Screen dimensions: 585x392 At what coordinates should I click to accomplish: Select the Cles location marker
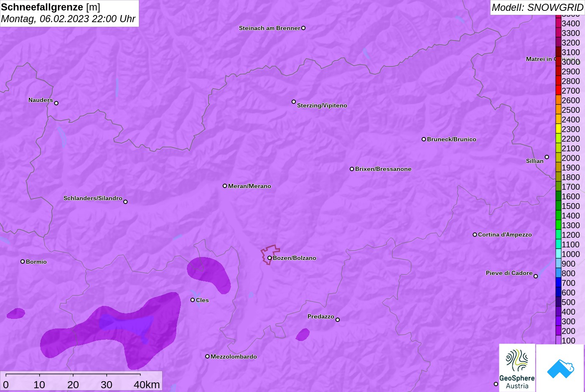click(x=193, y=300)
